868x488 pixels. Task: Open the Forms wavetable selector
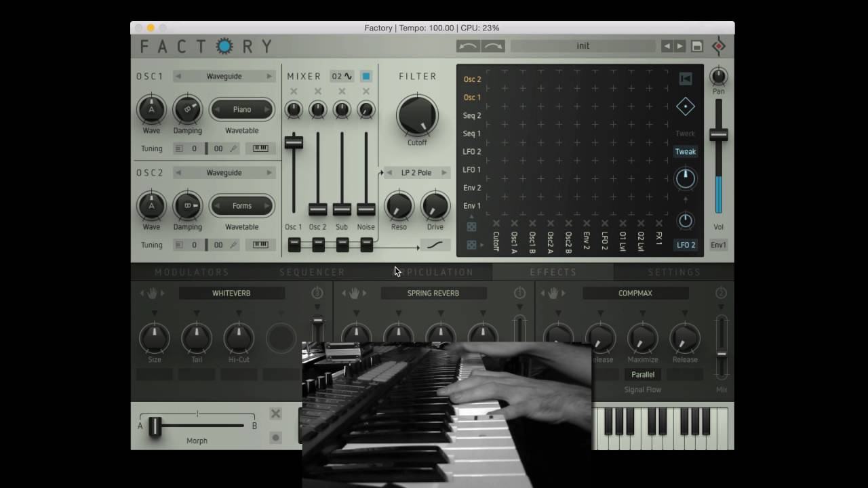coord(241,205)
